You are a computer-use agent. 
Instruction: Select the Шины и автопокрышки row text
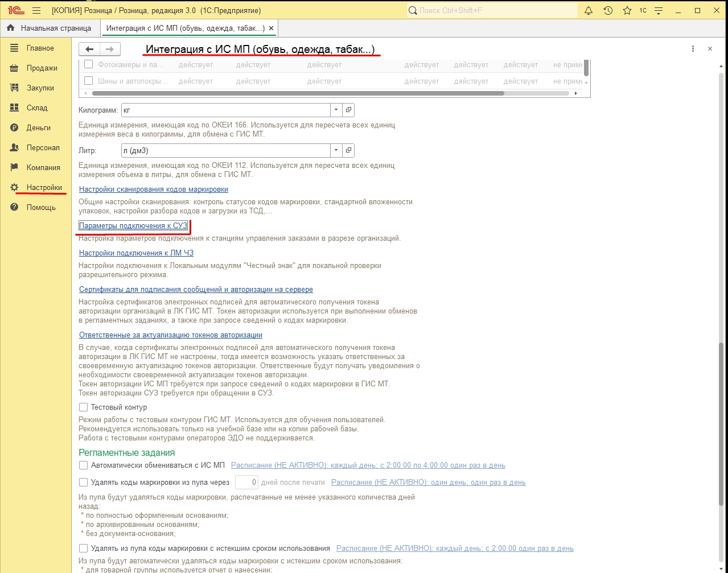[133, 81]
